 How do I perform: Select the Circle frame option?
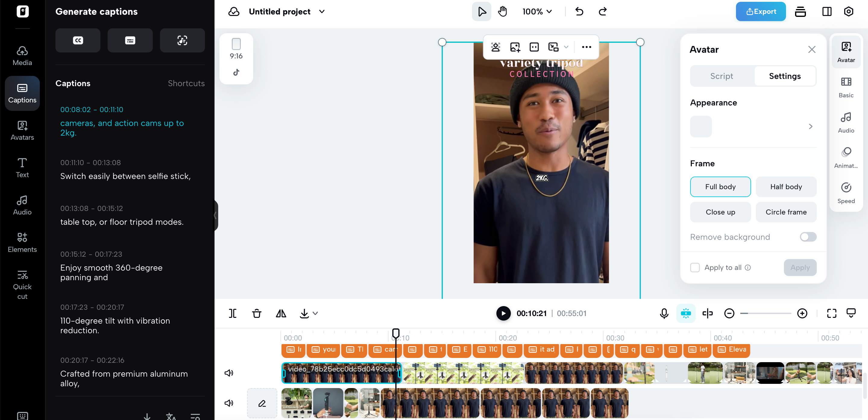[x=786, y=212]
